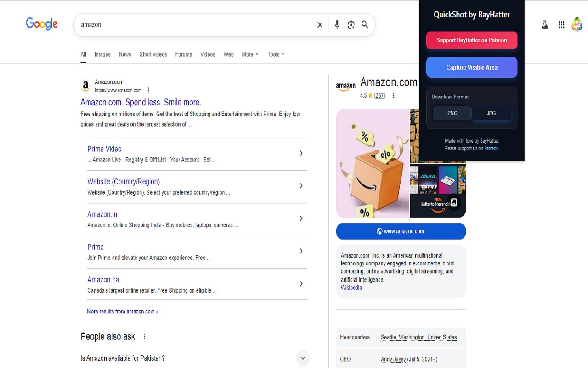Select JPG download format

pos(492,113)
